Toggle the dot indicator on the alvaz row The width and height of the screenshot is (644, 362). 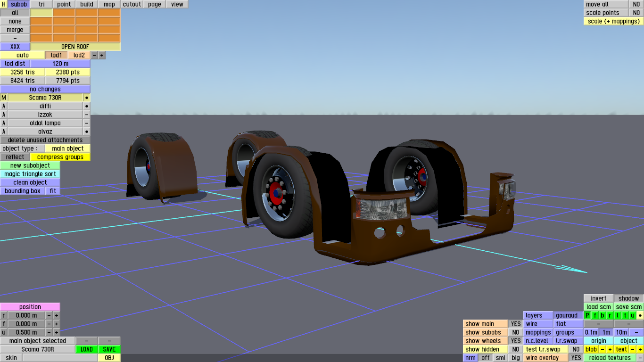pos(87,132)
